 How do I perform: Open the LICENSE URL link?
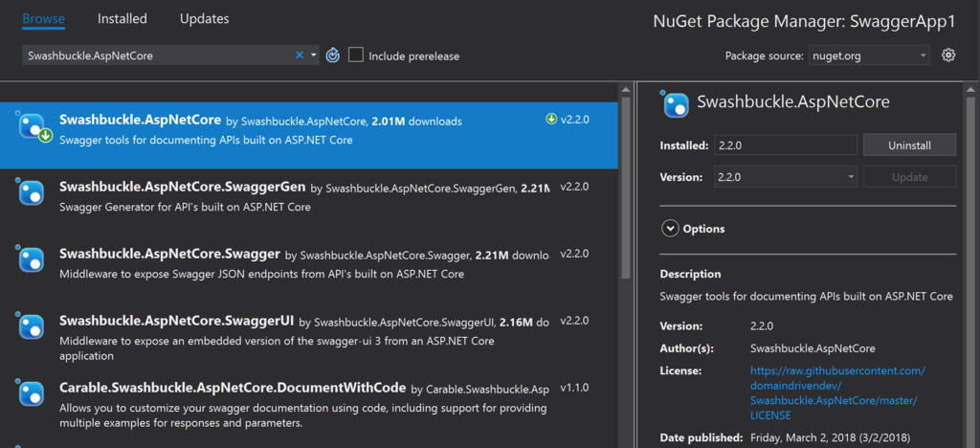[837, 393]
